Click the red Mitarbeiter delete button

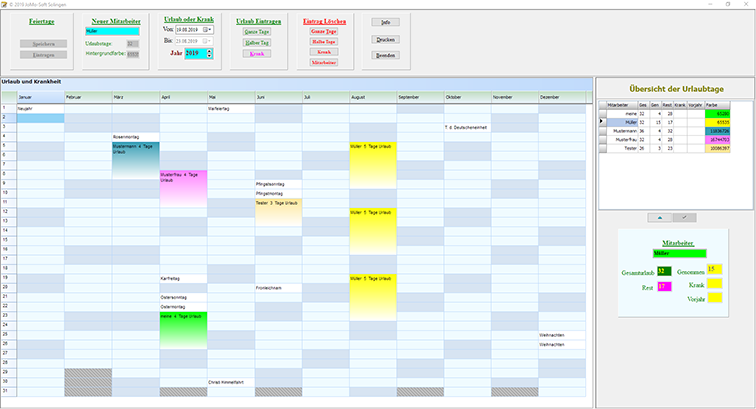coord(323,62)
